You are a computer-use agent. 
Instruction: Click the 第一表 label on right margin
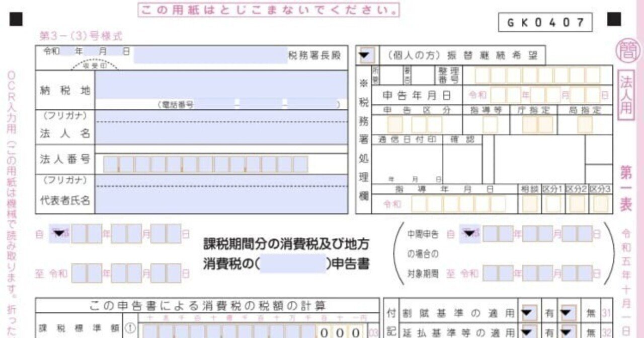click(626, 189)
